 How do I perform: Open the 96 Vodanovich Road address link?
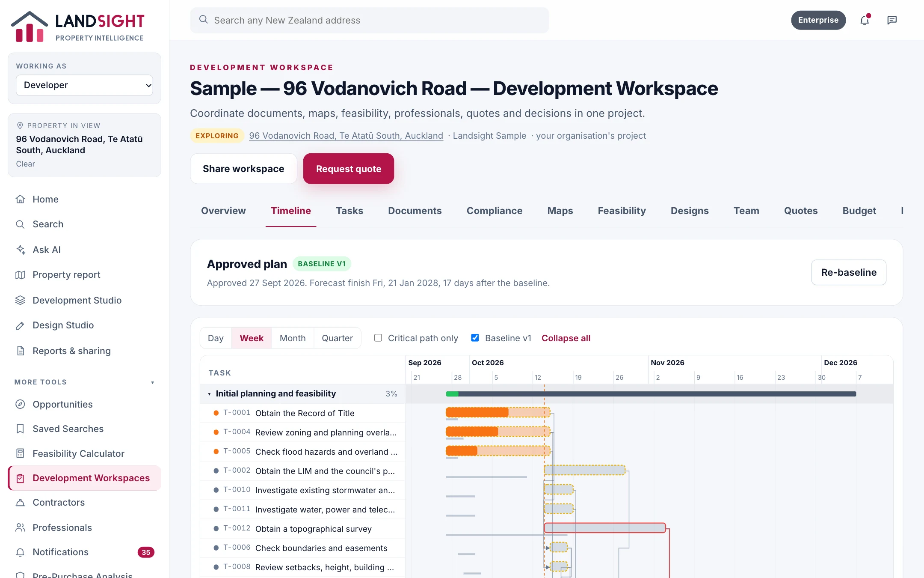click(x=346, y=136)
